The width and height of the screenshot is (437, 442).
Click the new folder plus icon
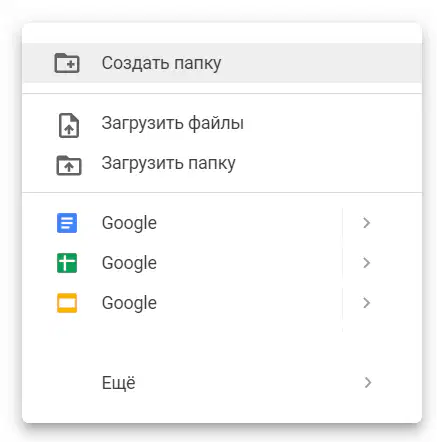tap(67, 63)
